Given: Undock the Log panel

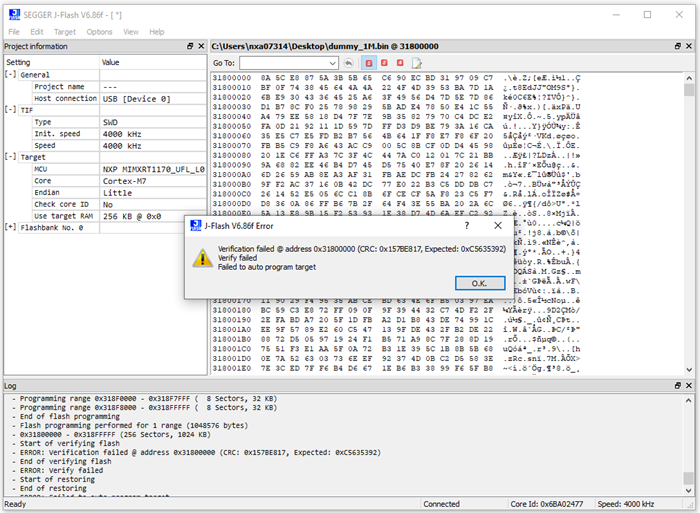Looking at the screenshot, I should click(678, 385).
